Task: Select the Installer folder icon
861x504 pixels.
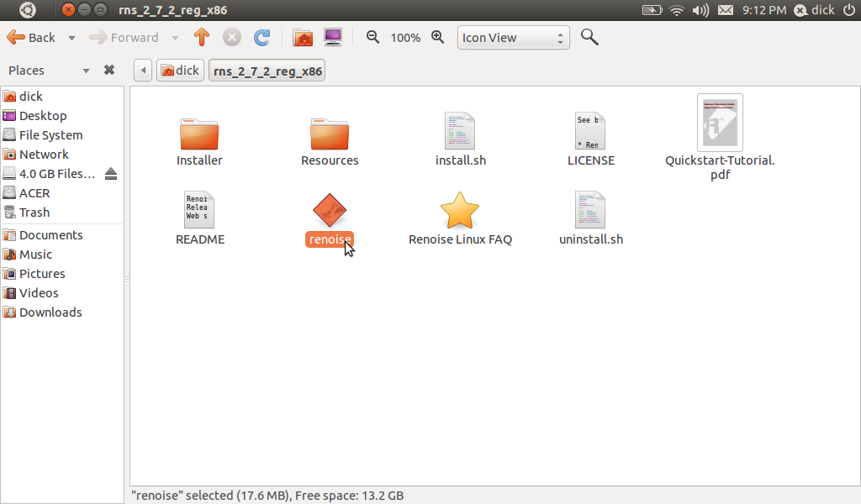Action: click(199, 134)
